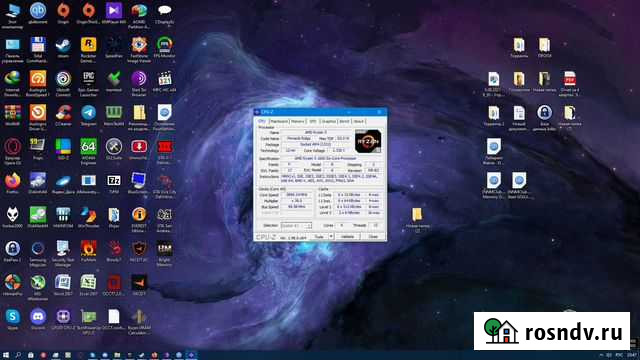Click the taskbar search icon

point(18,355)
